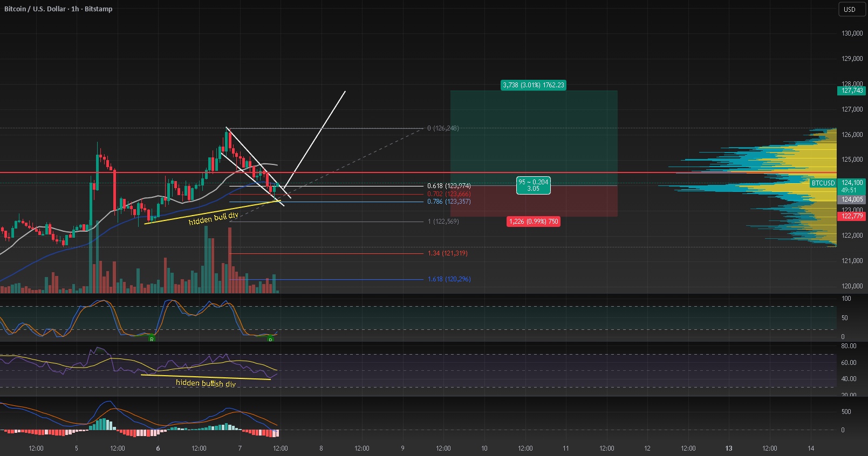Screen dimensions: 868x456
Task: Click the green profit target label 3,738 (3.01%)
Action: pyautogui.click(x=534, y=85)
